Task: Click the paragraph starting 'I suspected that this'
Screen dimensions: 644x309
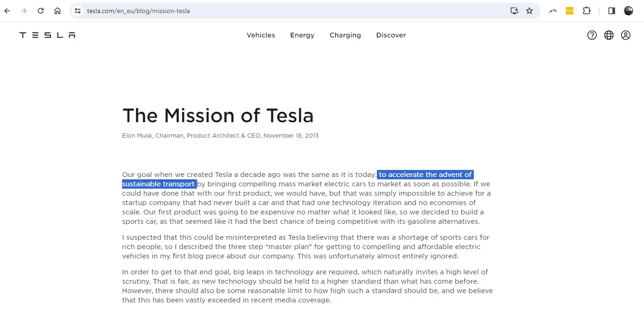Action: click(306, 247)
